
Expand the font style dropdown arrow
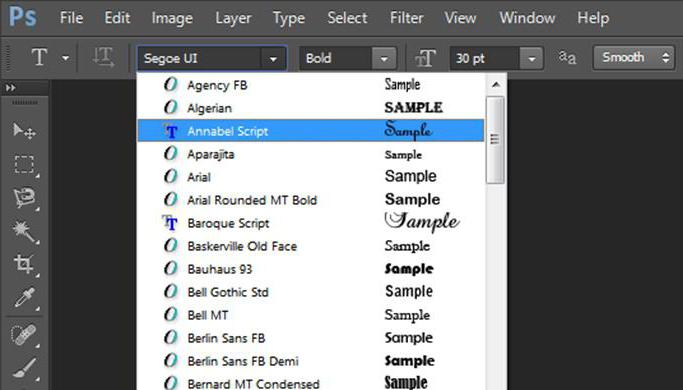pyautogui.click(x=384, y=58)
